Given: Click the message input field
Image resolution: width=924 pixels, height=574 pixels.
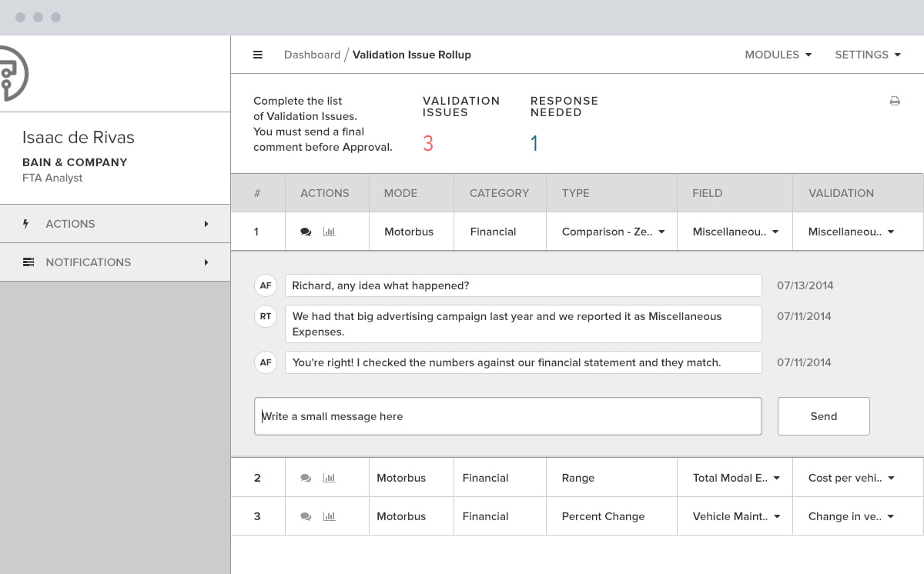Looking at the screenshot, I should coord(508,416).
